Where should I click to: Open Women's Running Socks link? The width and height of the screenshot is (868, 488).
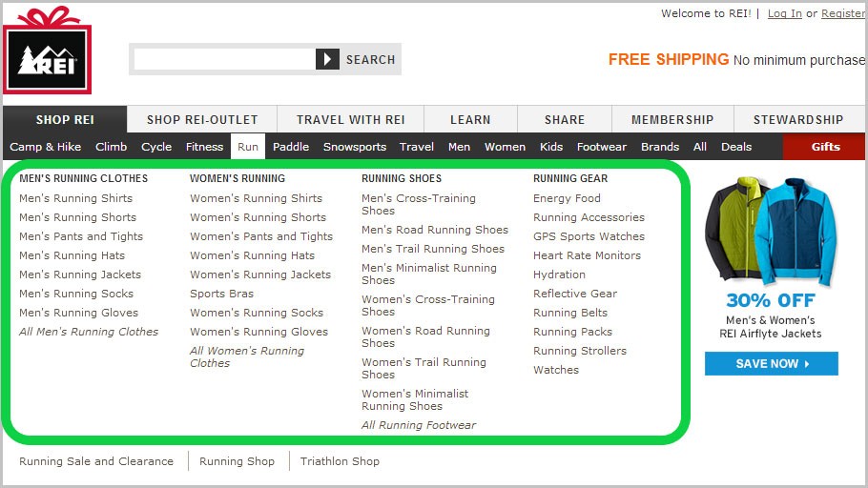pos(257,313)
